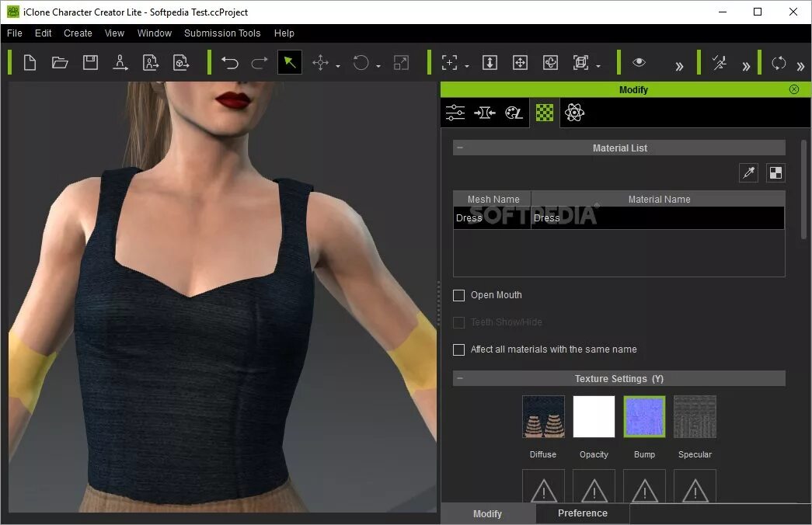Screen dimensions: 812x525
Task: Expand hidden toolbar items after refresh icon
Action: point(800,66)
